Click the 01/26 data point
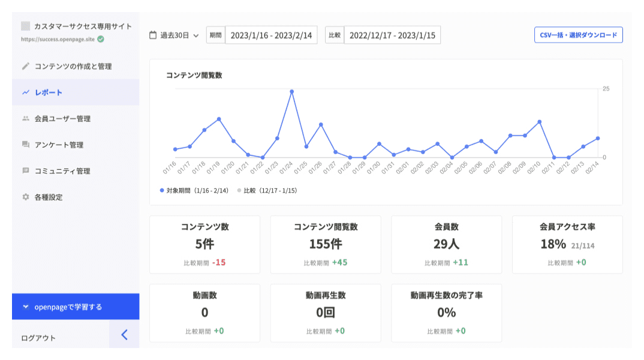Viewport: 644px width, 360px height. tap(321, 125)
